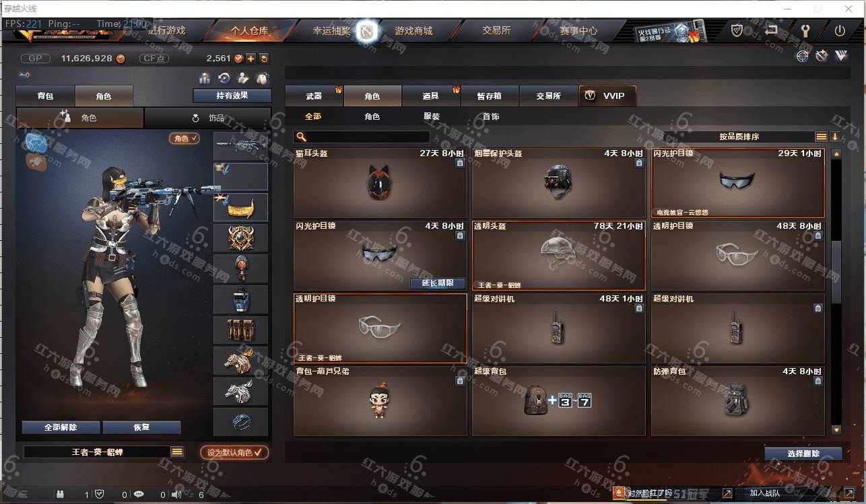Screen dimensions: 866x504
Task: Select the sniper rifle weapon slot
Action: tap(240, 145)
